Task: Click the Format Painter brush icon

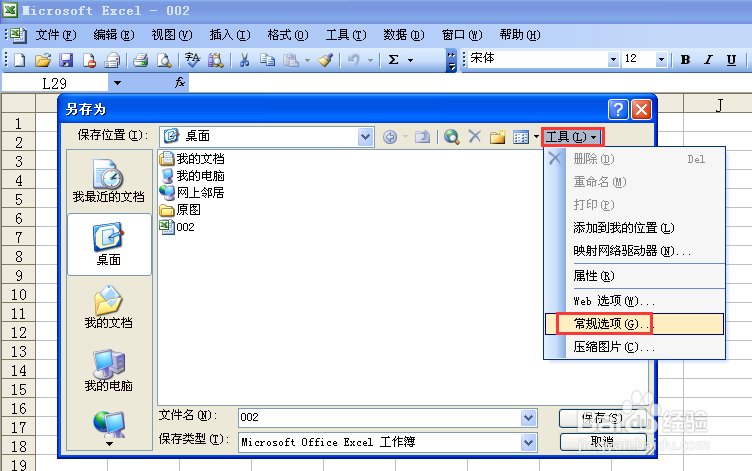Action: [326, 60]
